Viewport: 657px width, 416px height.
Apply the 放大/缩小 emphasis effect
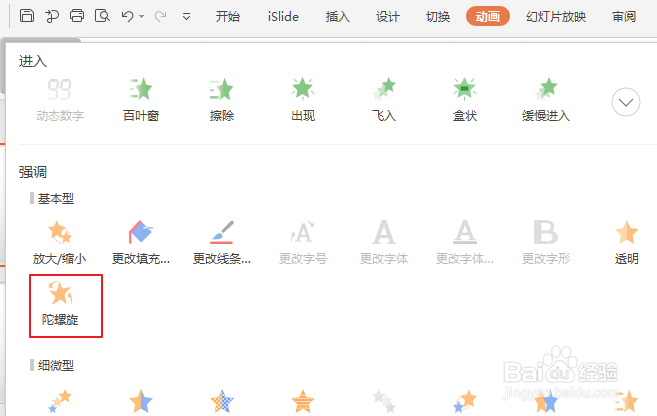(x=59, y=243)
